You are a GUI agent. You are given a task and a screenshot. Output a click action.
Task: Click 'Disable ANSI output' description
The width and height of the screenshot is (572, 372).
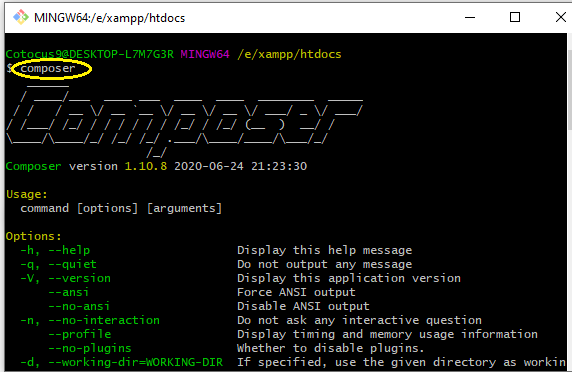pyautogui.click(x=303, y=306)
